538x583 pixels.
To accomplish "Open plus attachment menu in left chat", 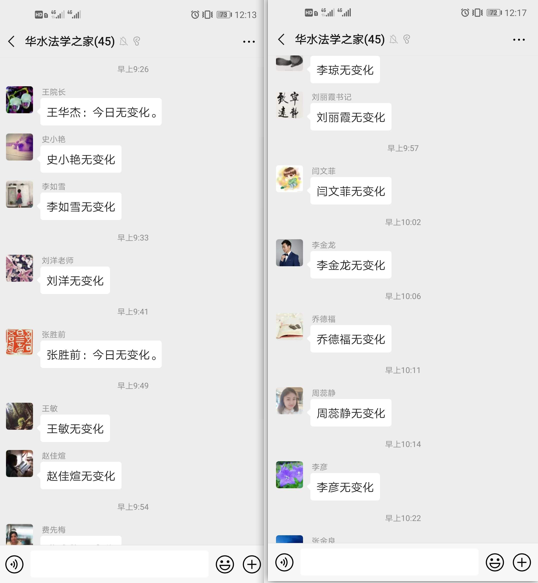I will [x=252, y=564].
